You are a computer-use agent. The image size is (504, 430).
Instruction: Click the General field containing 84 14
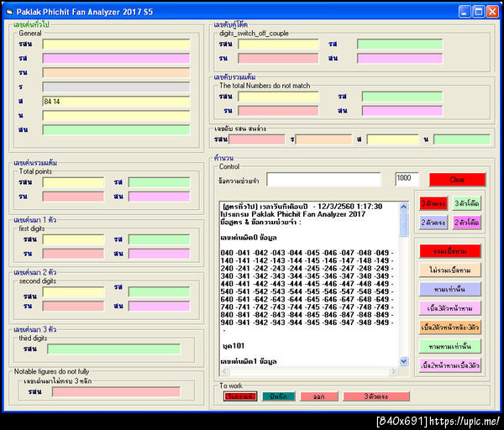tap(116, 101)
